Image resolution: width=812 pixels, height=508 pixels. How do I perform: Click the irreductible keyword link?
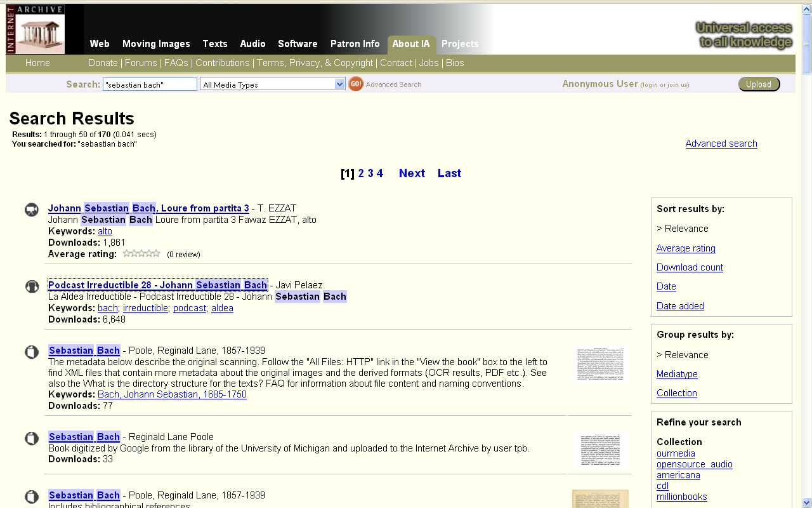click(145, 308)
